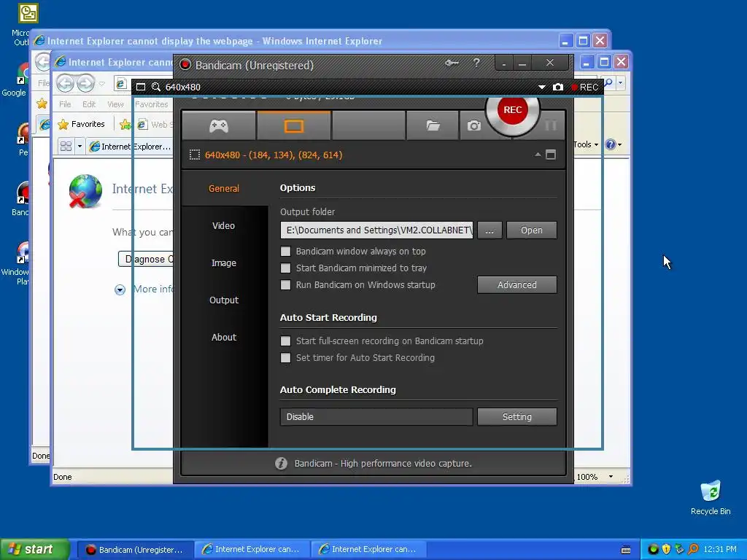This screenshot has height=560, width=747.
Task: Click the Setting button for Auto Complete Recording
Action: point(517,416)
